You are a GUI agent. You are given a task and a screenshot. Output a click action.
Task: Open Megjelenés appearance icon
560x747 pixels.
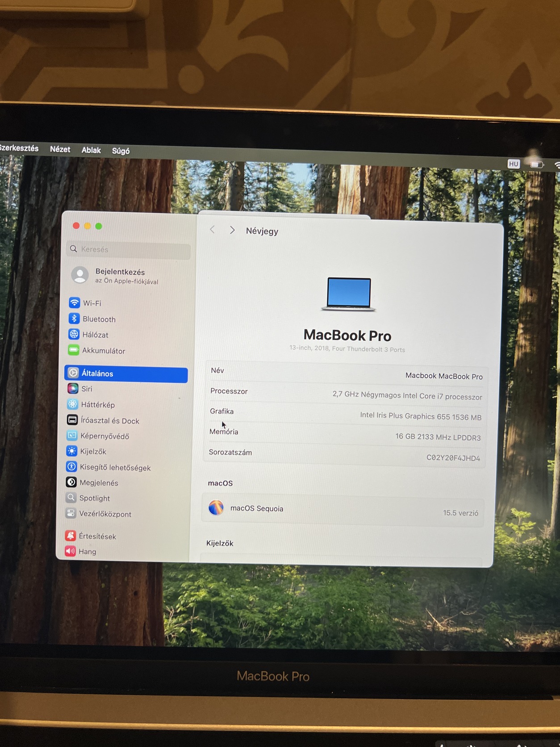point(71,482)
